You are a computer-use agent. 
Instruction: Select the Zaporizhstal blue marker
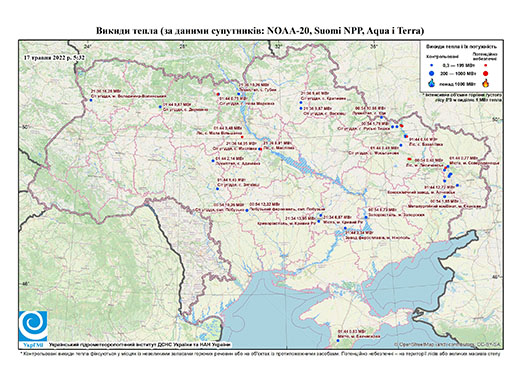366,217
